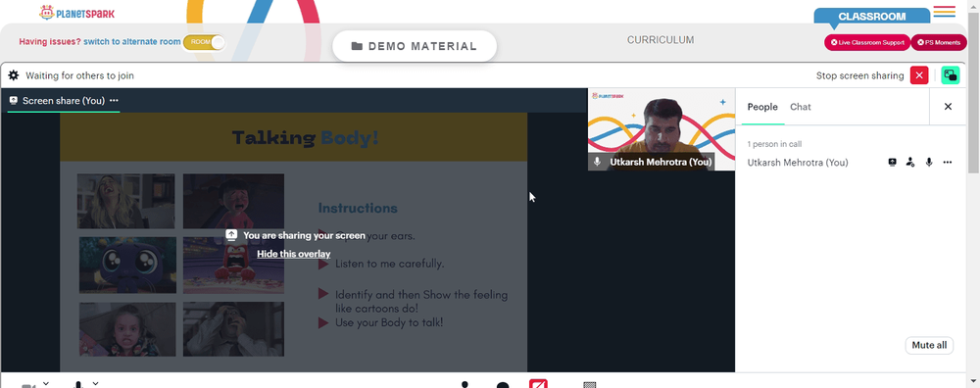Mute Utkarsh Mehrotra's microphone icon in People list
Screen dimensions: 980x388
coord(929,163)
